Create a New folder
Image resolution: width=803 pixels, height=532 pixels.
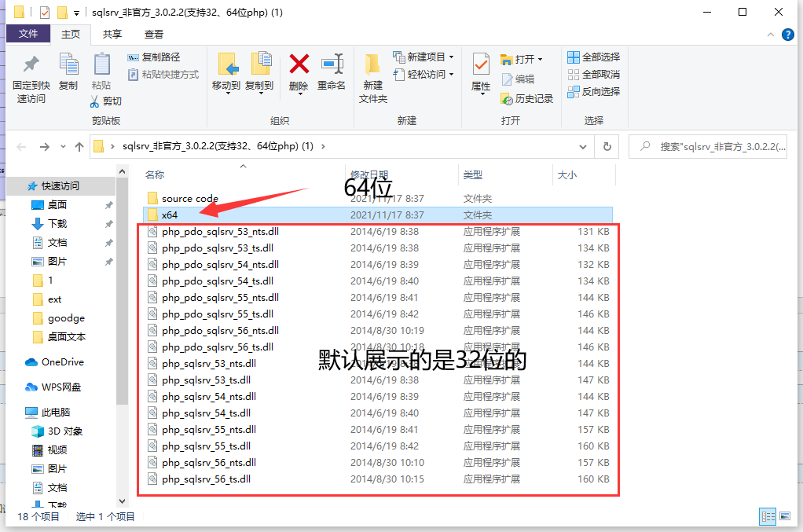pyautogui.click(x=372, y=79)
